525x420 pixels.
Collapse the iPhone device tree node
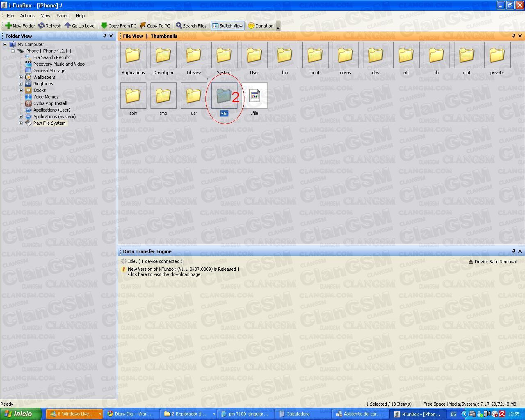(13, 51)
